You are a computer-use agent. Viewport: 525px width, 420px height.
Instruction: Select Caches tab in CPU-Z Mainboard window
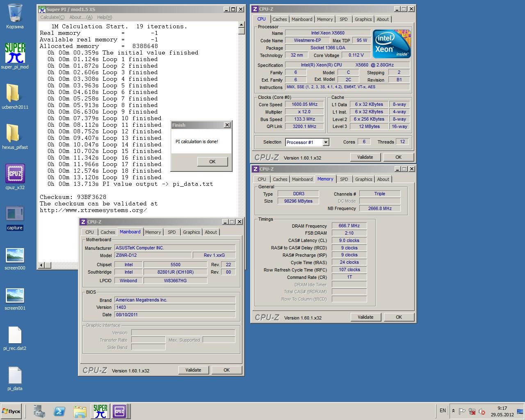tap(107, 232)
